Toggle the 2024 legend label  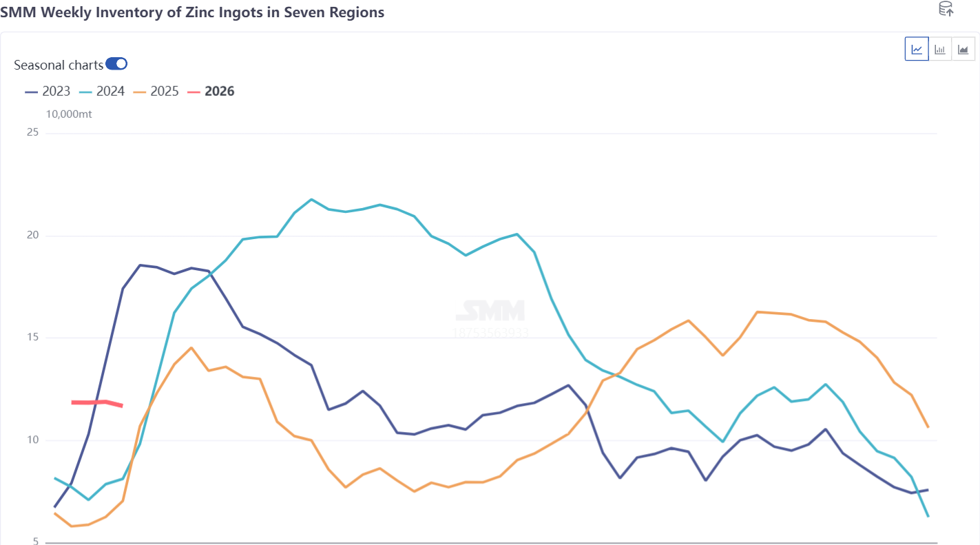[110, 91]
